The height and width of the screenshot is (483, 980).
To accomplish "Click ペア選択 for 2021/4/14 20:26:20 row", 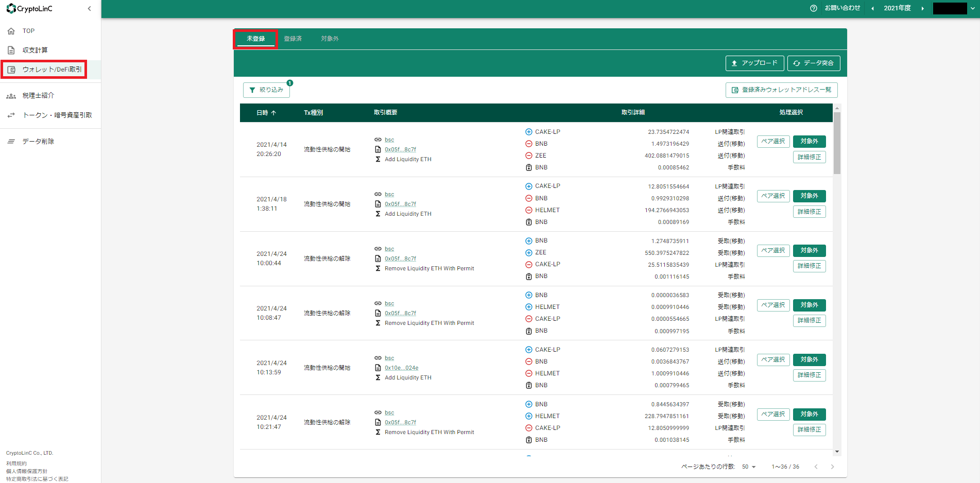I will coord(773,142).
